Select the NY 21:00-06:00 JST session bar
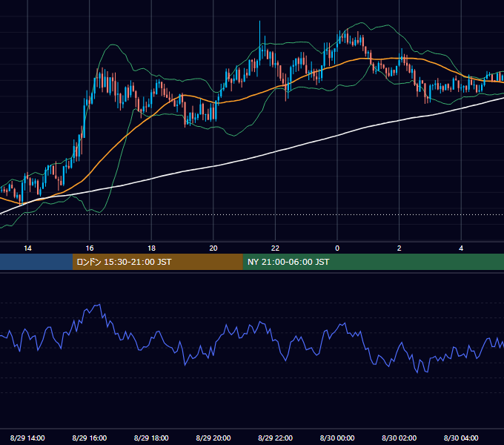 [373, 262]
